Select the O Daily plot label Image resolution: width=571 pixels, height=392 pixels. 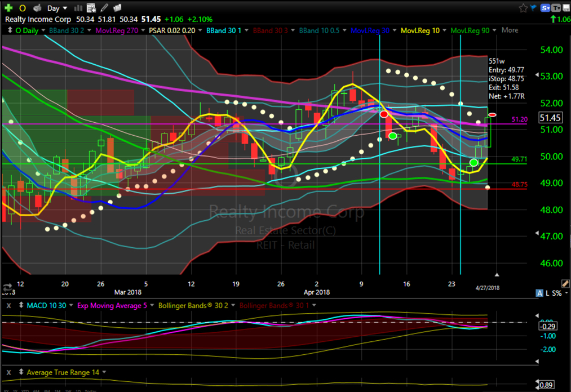click(27, 30)
